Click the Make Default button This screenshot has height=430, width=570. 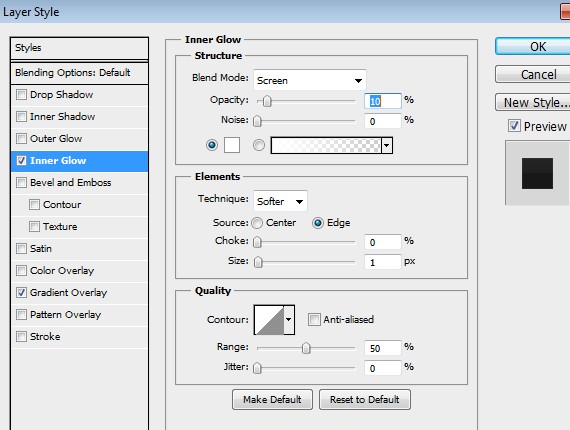click(272, 399)
